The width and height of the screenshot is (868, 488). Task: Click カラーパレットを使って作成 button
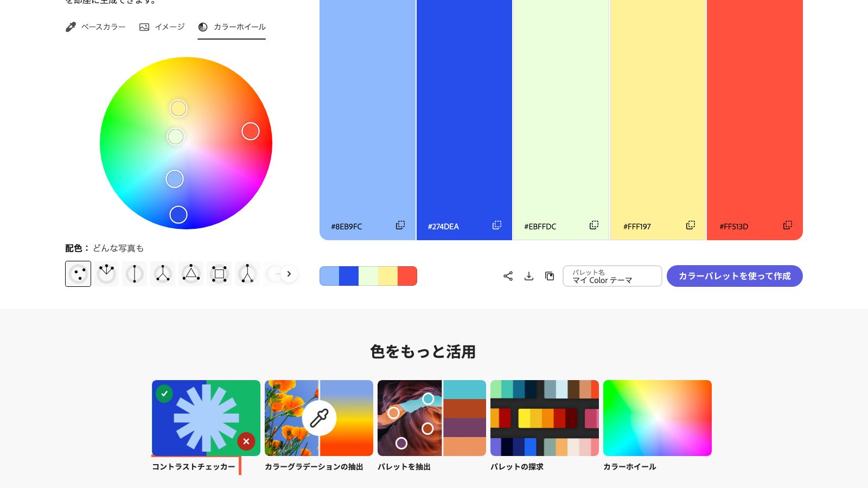click(735, 276)
